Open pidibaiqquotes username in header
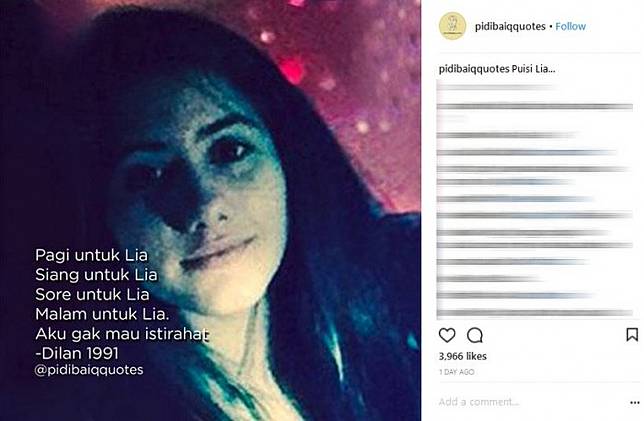The width and height of the screenshot is (644, 421). pos(510,26)
